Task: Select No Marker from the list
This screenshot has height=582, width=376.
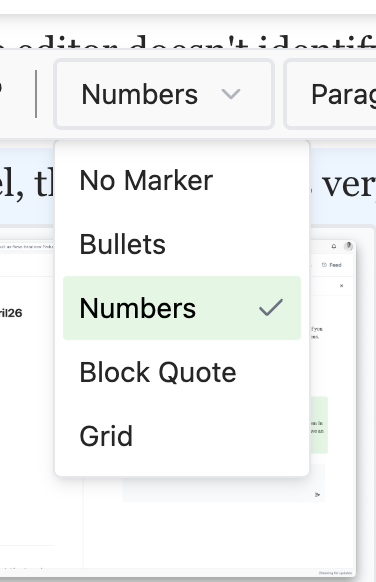Action: (182, 180)
